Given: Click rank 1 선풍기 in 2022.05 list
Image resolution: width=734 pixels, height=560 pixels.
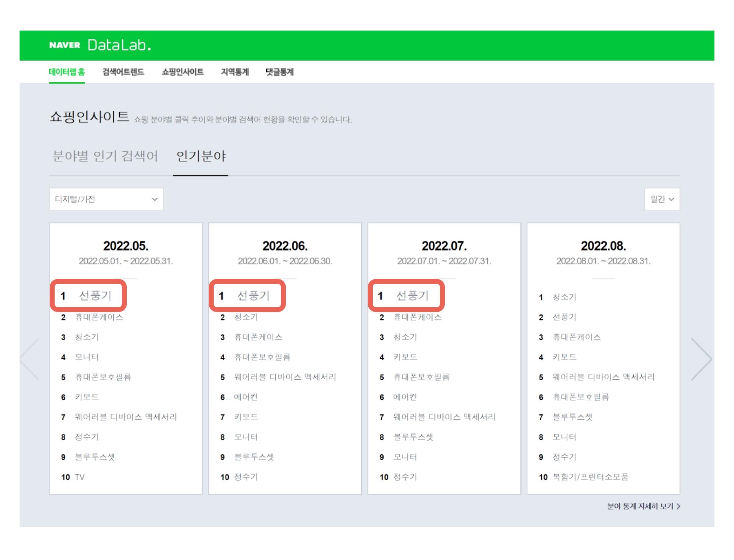Looking at the screenshot, I should (x=95, y=296).
